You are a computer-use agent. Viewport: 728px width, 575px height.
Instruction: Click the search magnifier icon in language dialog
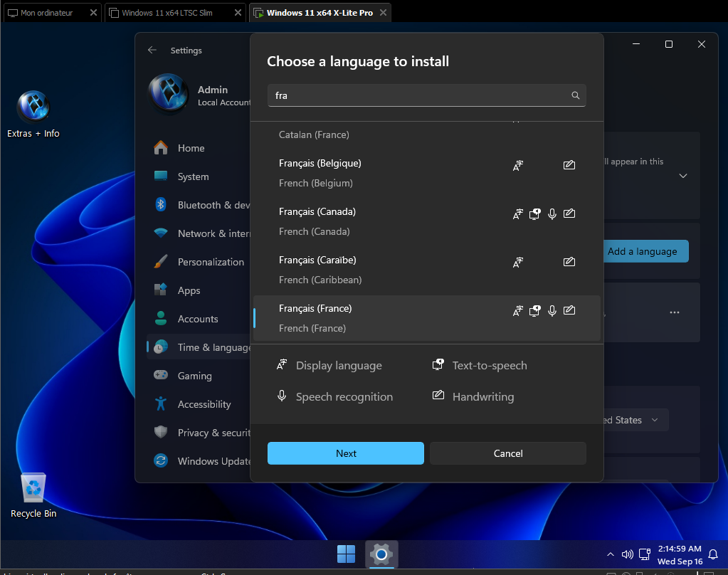click(575, 95)
